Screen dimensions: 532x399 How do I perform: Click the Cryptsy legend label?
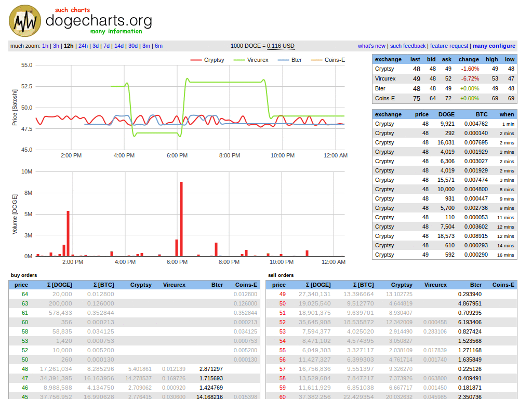click(x=214, y=60)
